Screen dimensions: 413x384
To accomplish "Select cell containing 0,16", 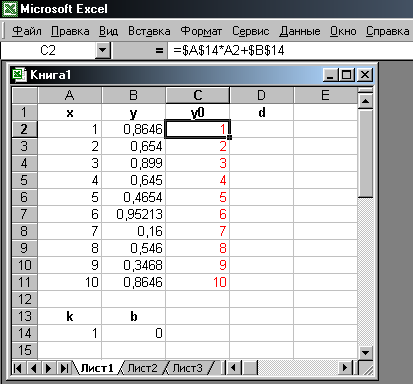I will click(x=134, y=231).
